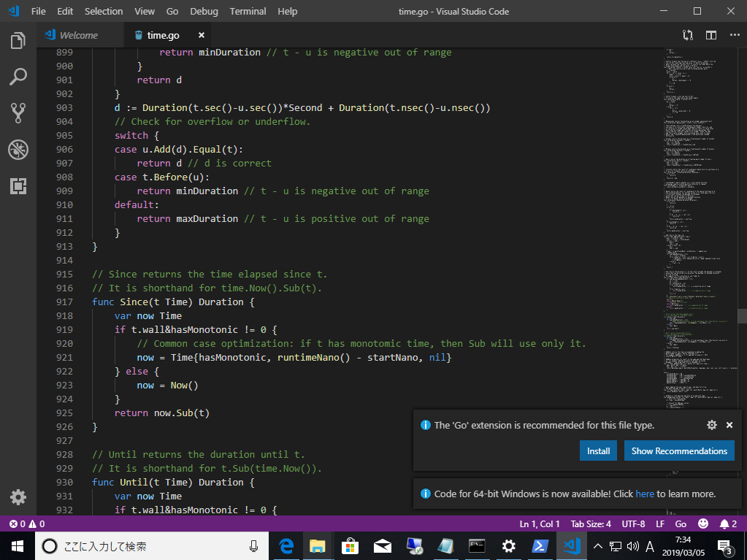747x560 pixels.
Task: Install the recommended Go extension
Action: (598, 451)
